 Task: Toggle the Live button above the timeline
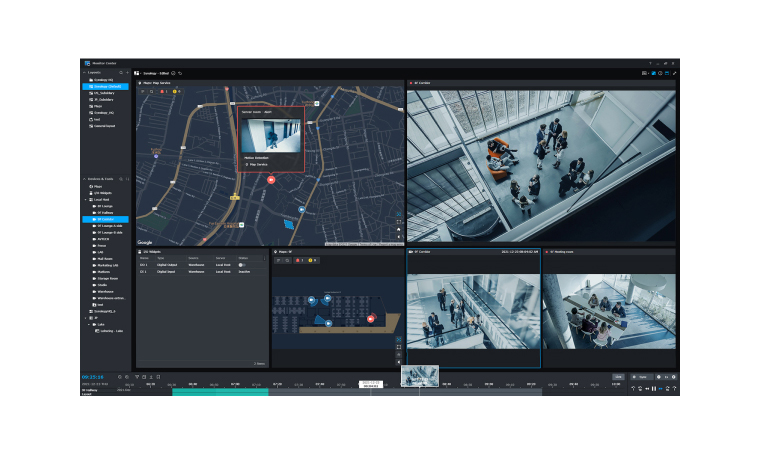(618, 377)
